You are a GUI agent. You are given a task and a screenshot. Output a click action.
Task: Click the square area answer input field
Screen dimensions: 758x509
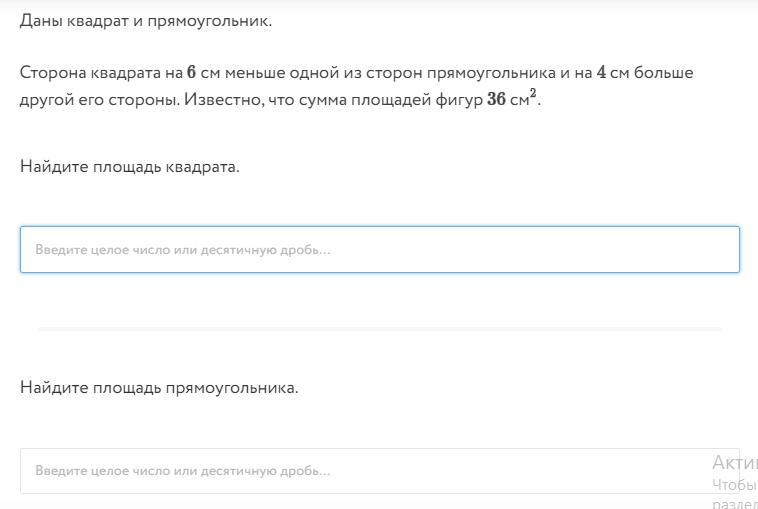click(379, 249)
